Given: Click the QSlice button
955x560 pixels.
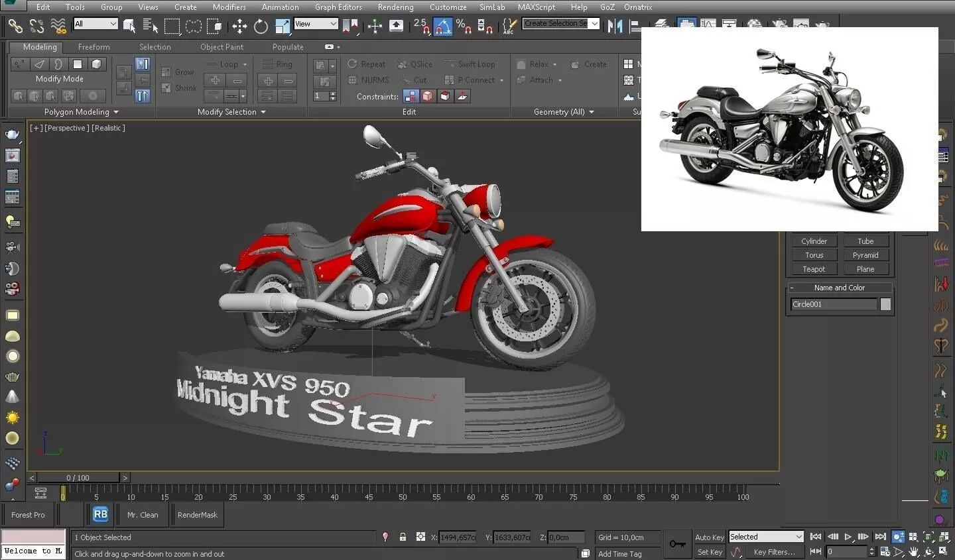Looking at the screenshot, I should [414, 64].
